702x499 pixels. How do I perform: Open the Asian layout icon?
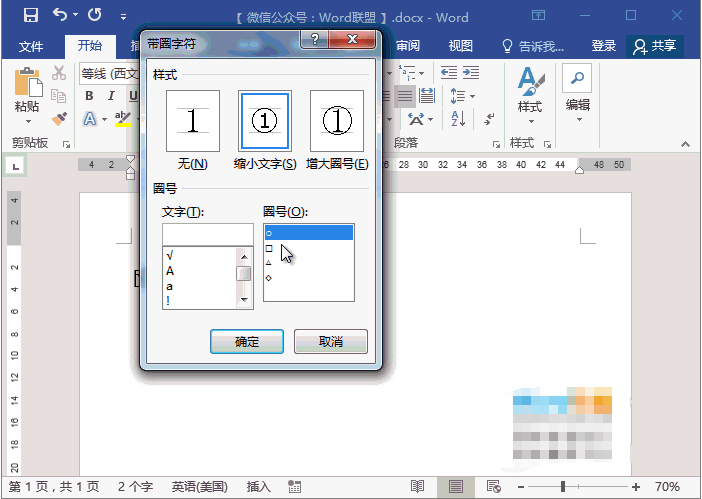pyautogui.click(x=416, y=119)
